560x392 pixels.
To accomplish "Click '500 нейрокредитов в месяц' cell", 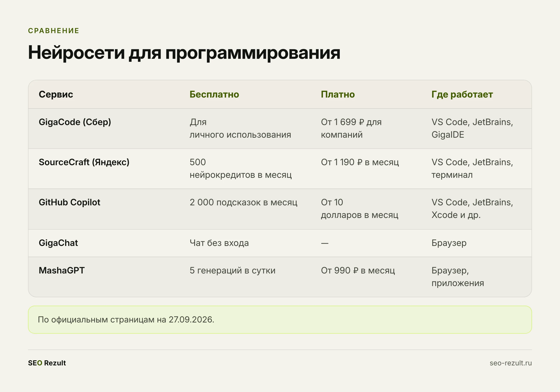I will tap(241, 168).
